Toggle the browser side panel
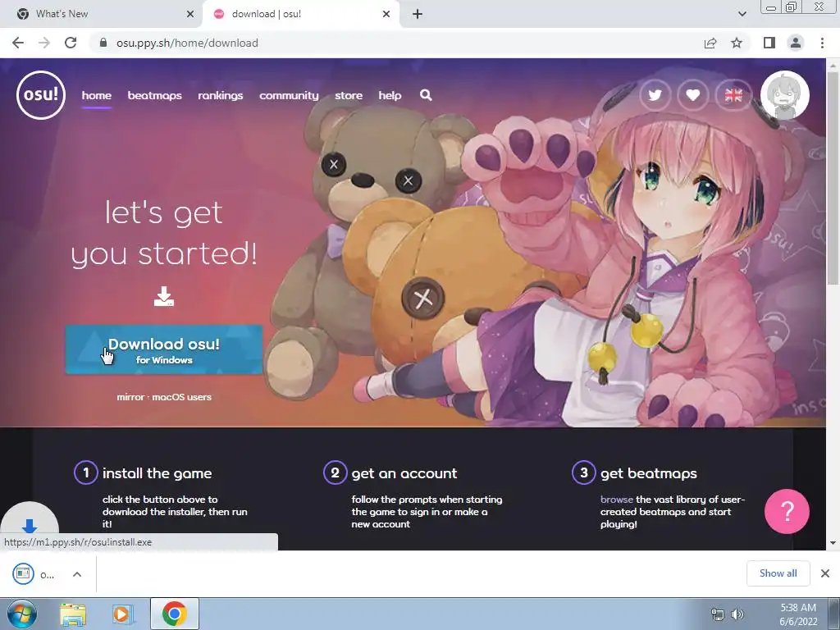 pyautogui.click(x=769, y=43)
